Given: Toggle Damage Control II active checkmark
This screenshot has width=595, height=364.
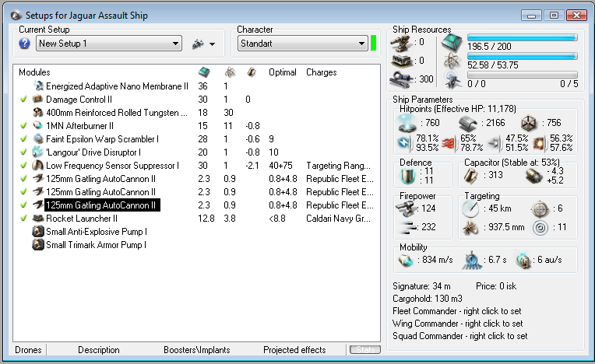Looking at the screenshot, I should (23, 100).
